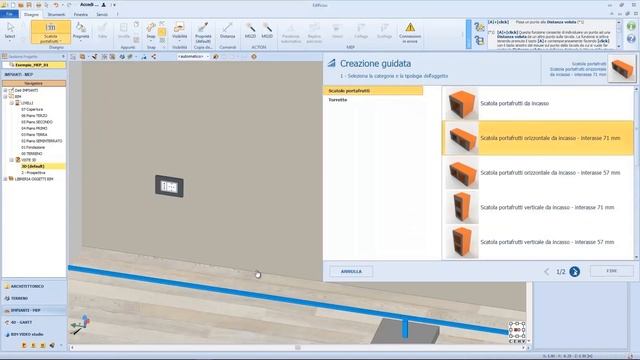
Task: Open the 2 - Prospettiva view
Action: coord(33,173)
